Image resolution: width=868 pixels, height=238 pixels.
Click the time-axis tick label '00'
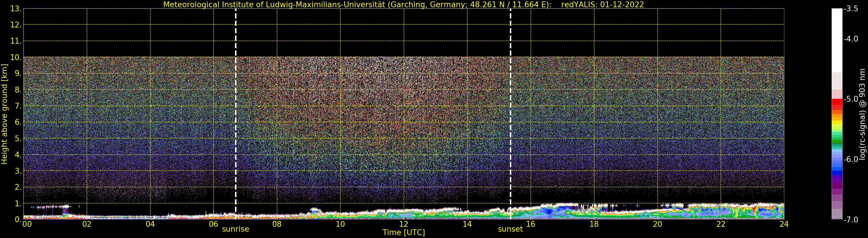(27, 224)
